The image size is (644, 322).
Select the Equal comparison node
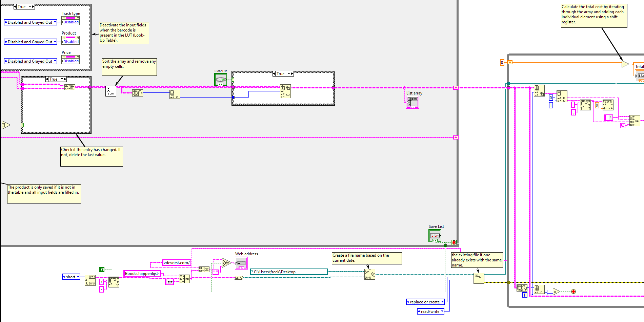pyautogui.click(x=556, y=291)
